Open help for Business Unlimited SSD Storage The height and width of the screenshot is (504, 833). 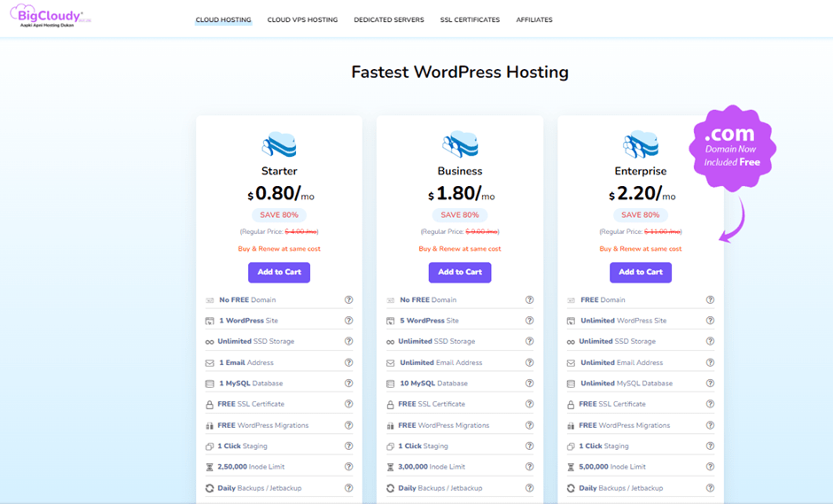[x=529, y=341]
